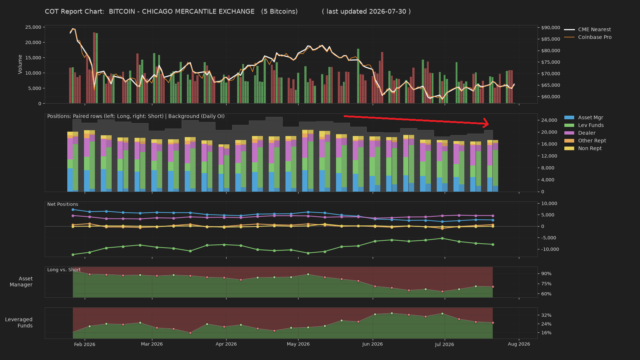Click the '12,000' positions axis tick
The height and width of the screenshot is (360, 640).
pyautogui.click(x=549, y=156)
